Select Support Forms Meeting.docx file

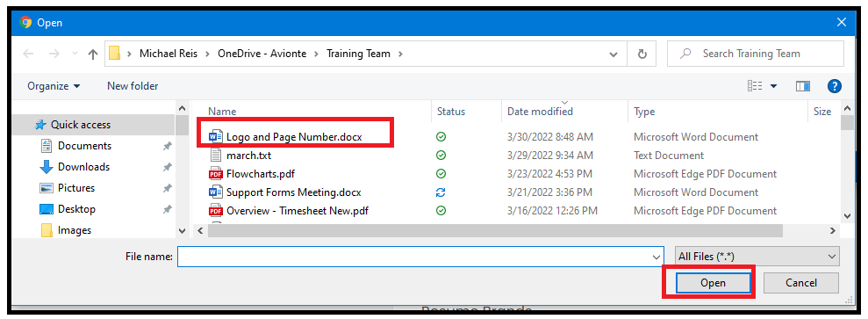(x=293, y=192)
